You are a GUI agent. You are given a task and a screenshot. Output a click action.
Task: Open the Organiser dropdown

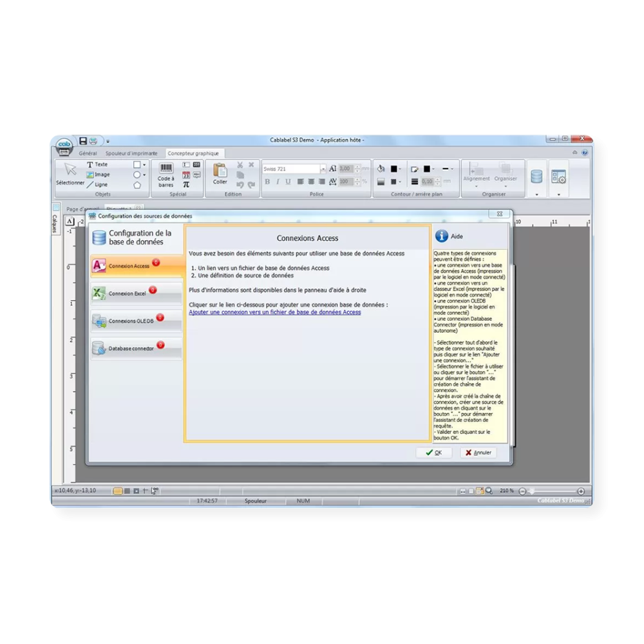tap(507, 185)
